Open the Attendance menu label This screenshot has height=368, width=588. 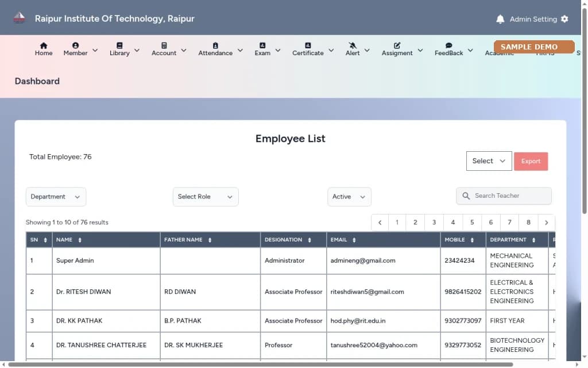(x=215, y=53)
